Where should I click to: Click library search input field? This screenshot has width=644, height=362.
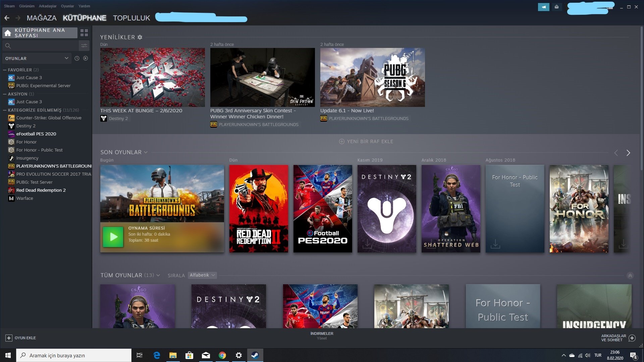(x=40, y=46)
